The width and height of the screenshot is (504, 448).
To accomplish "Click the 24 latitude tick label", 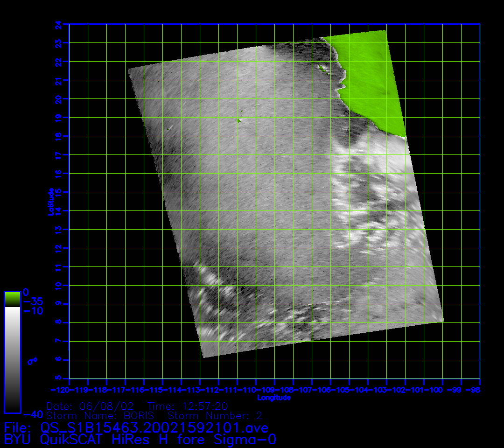I will 57,24.
